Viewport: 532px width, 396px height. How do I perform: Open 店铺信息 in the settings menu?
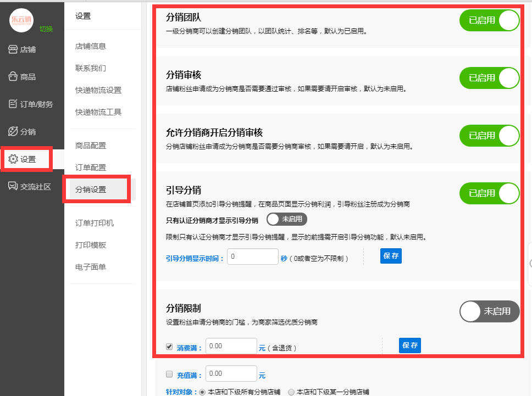tap(91, 46)
